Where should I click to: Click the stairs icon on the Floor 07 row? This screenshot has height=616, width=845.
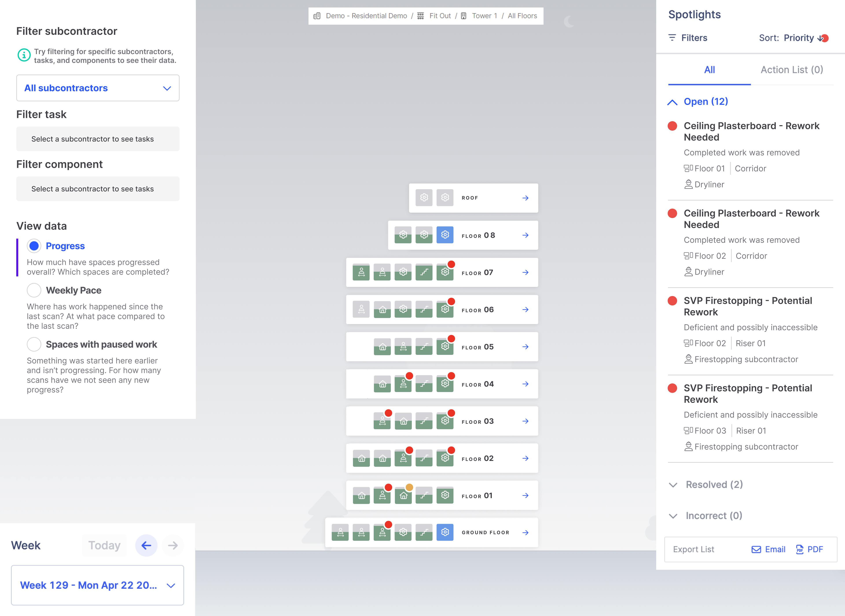[x=424, y=272]
